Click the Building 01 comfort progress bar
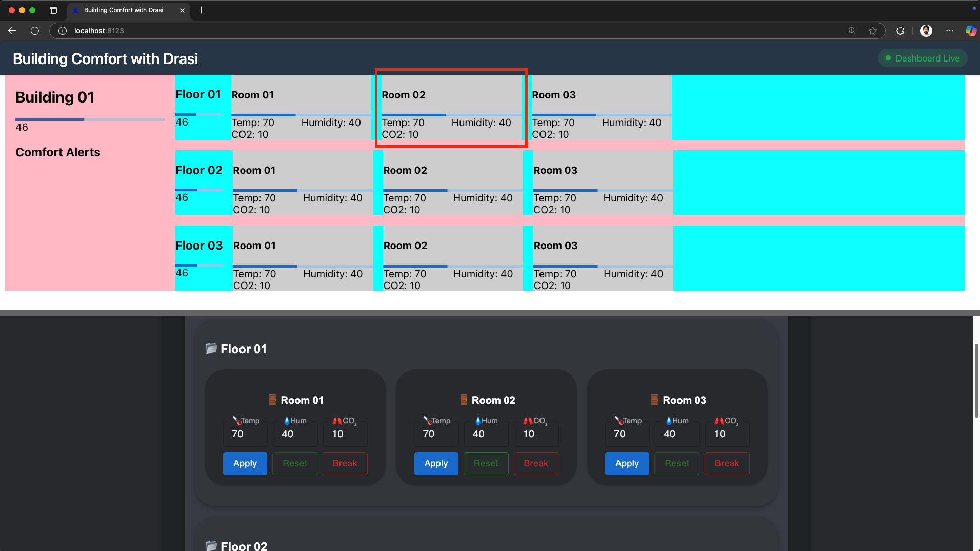This screenshot has height=551, width=980. [x=90, y=119]
